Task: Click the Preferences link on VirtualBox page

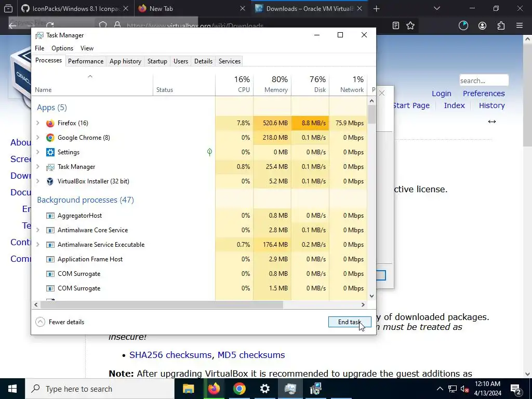Action: click(x=484, y=94)
